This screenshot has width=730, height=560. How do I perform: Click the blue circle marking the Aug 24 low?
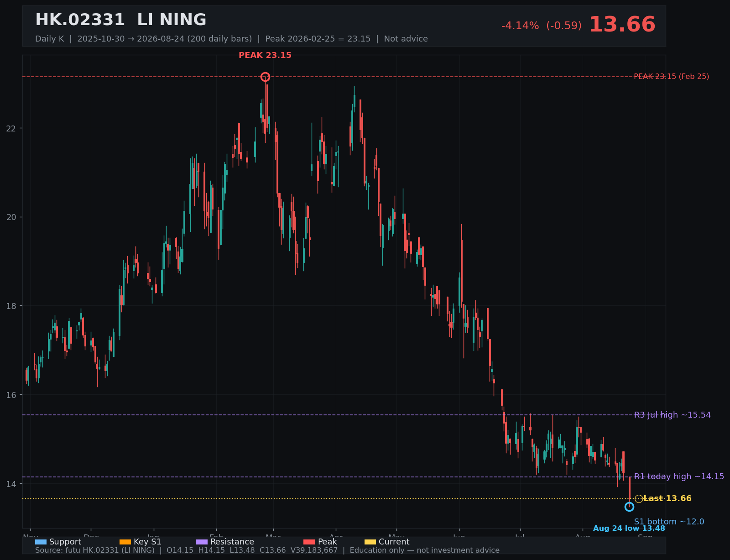point(629,507)
